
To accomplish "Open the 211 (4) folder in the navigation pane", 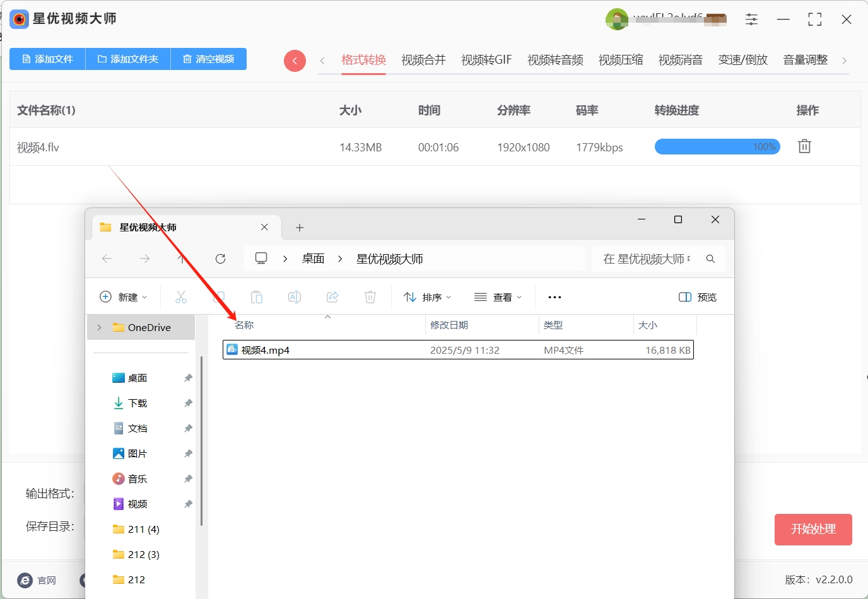I will point(144,529).
